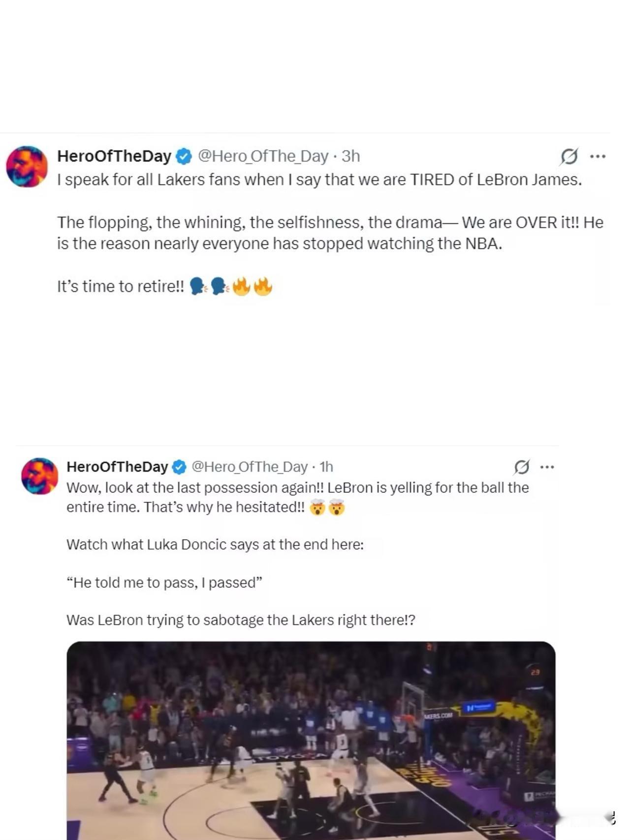The height and width of the screenshot is (840, 630).
Task: Play the basketball game video thumbnail
Action: [311, 740]
